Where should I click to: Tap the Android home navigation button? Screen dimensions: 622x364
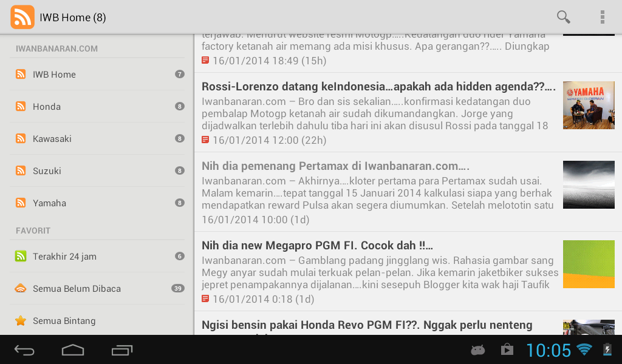click(x=73, y=350)
